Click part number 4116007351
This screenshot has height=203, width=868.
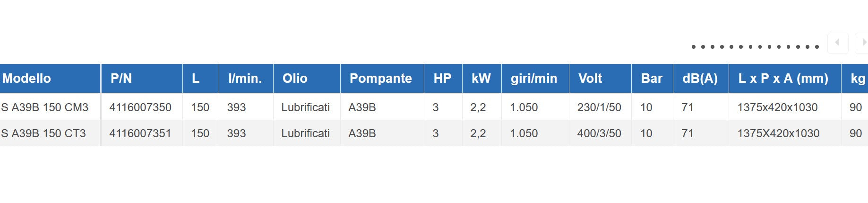tap(140, 133)
